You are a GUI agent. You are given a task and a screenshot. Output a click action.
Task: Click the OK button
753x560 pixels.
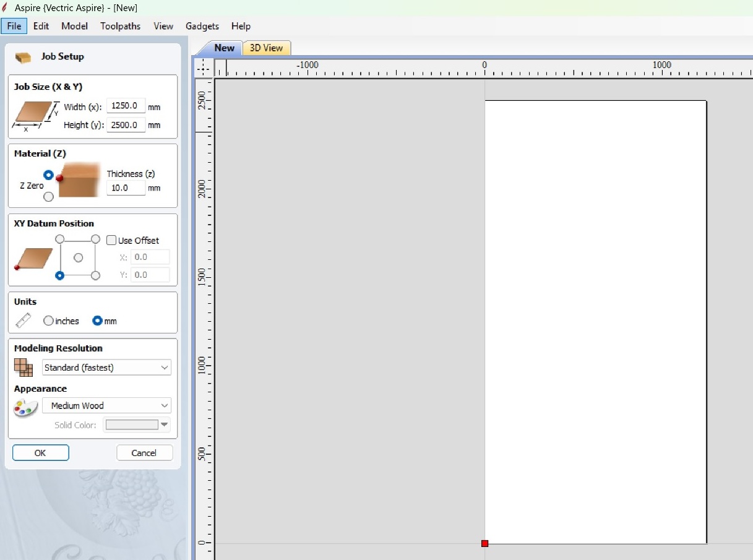point(40,453)
